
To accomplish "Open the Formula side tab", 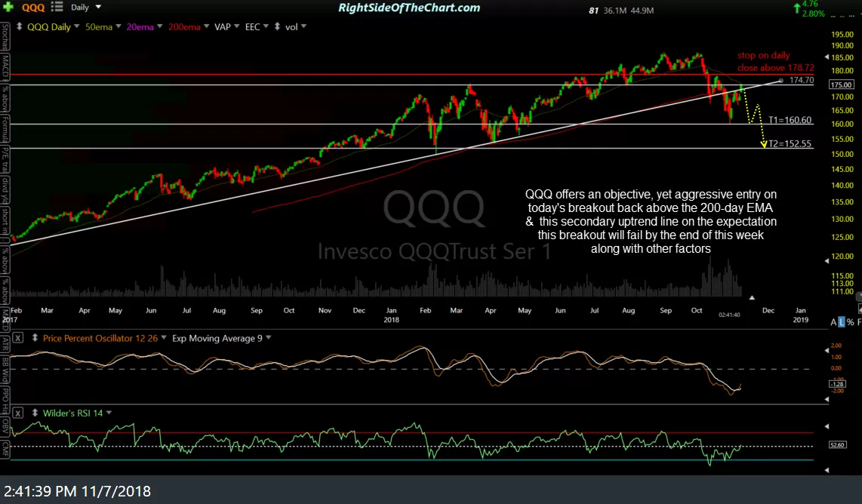I will pyautogui.click(x=5, y=129).
